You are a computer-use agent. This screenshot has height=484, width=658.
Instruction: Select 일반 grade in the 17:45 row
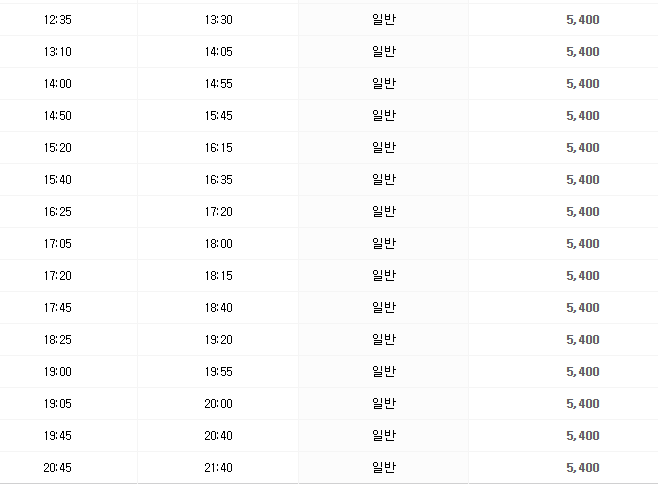tap(384, 307)
